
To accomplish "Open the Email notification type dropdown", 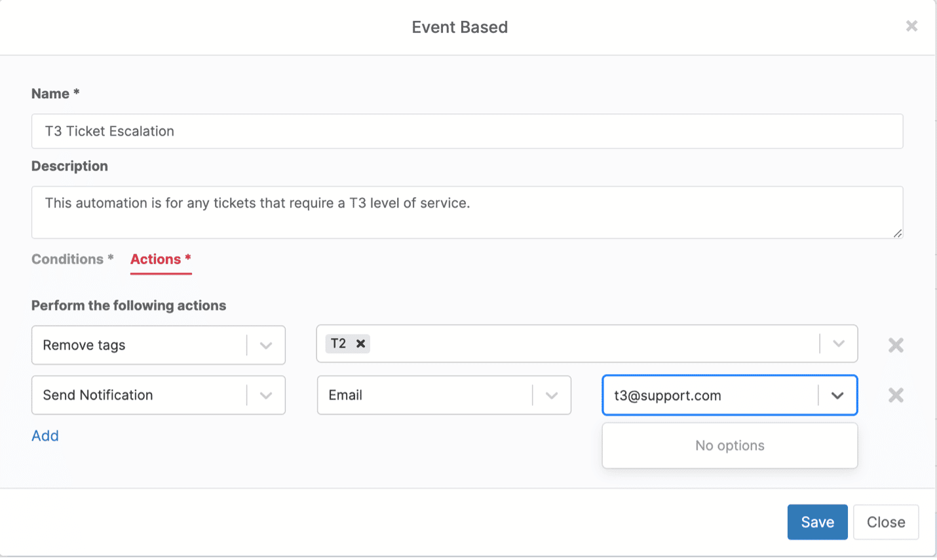I will (552, 395).
